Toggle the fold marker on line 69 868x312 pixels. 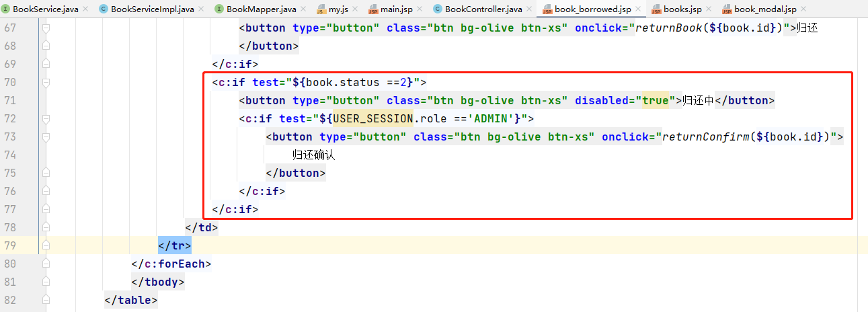46,64
